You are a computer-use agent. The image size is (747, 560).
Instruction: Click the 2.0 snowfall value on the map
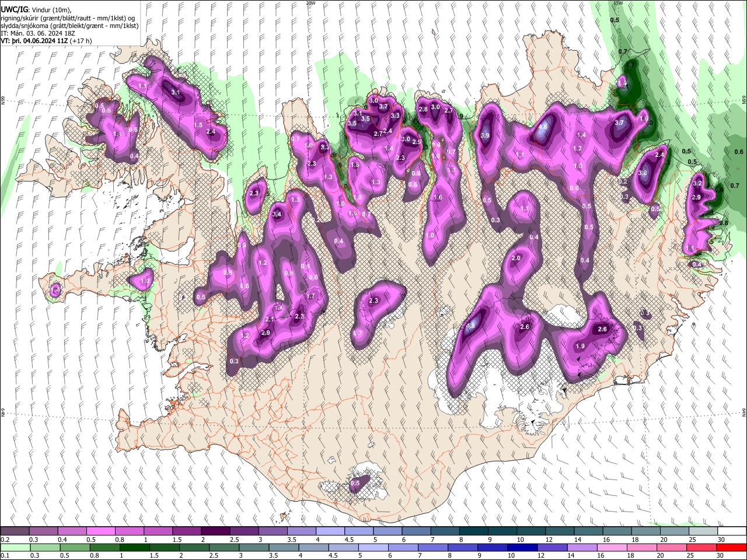click(516, 258)
